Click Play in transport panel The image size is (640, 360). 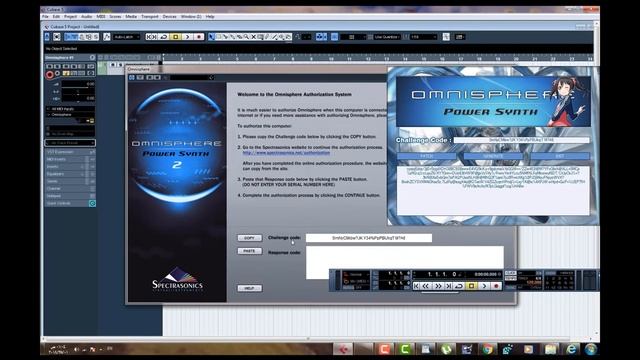(484, 286)
